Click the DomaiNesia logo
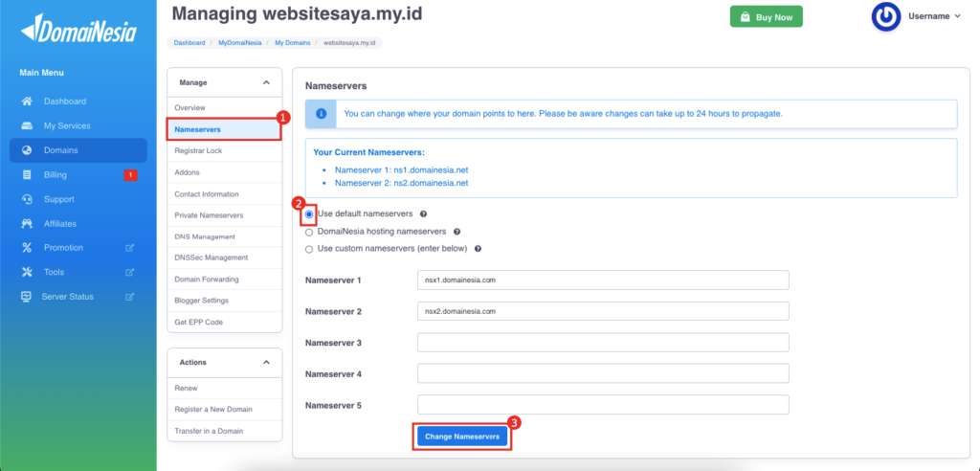The image size is (980, 471). pyautogui.click(x=78, y=30)
